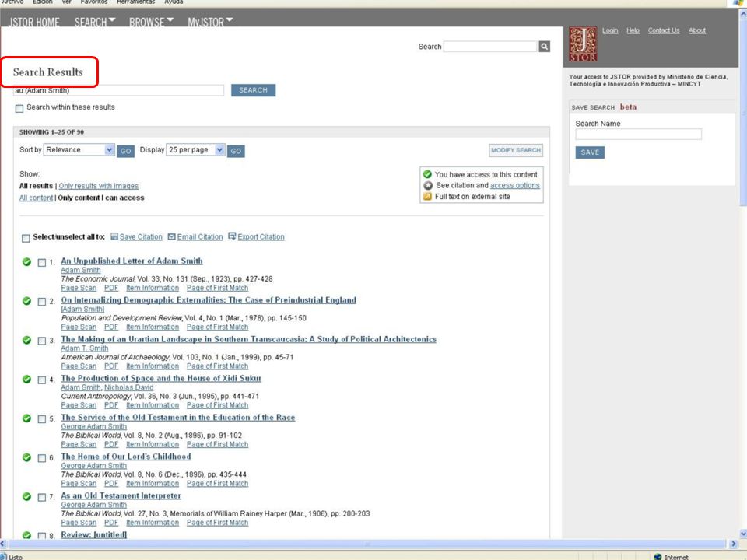Click the magnifier search icon at top
The width and height of the screenshot is (747, 560).
click(x=544, y=46)
